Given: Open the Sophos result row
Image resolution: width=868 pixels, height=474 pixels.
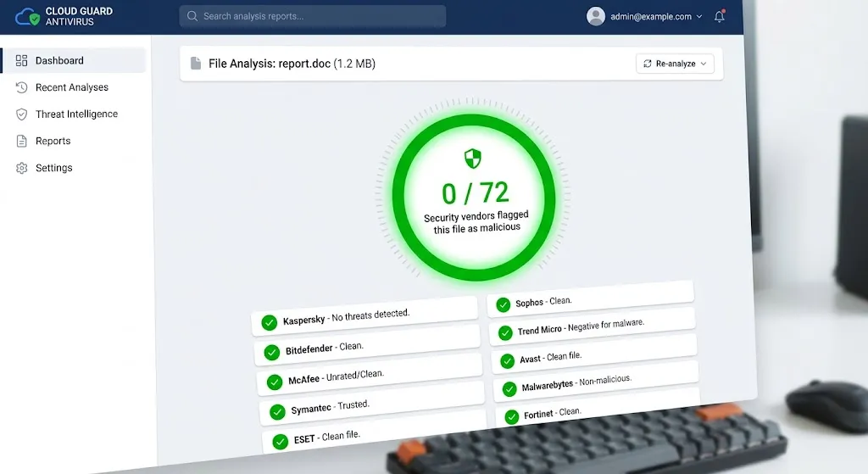Looking at the screenshot, I should 590,299.
